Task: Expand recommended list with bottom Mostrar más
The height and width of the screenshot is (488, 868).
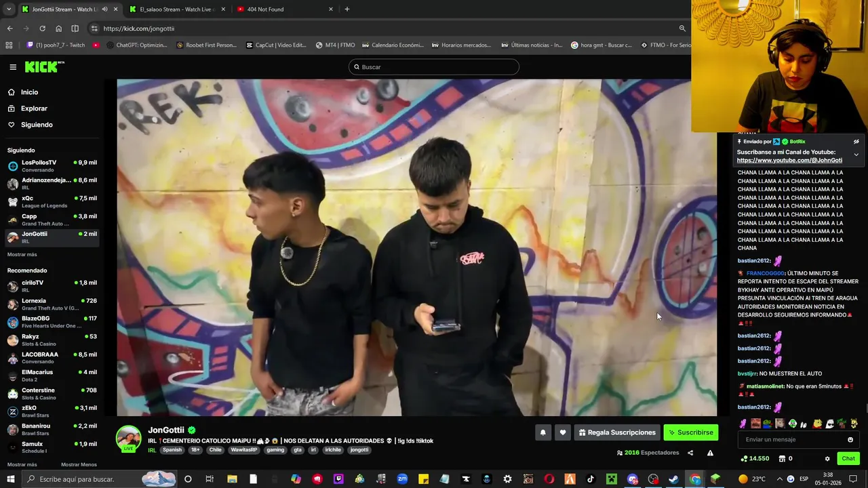Action: (x=22, y=465)
